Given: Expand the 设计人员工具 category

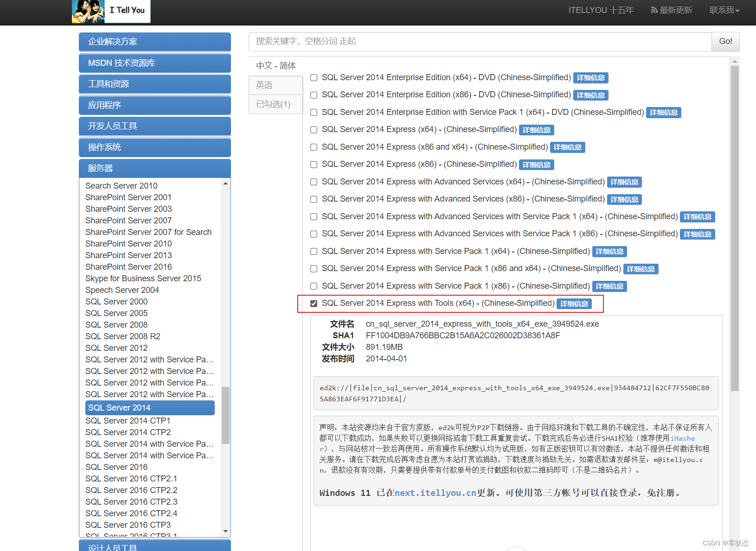Looking at the screenshot, I should [x=155, y=546].
